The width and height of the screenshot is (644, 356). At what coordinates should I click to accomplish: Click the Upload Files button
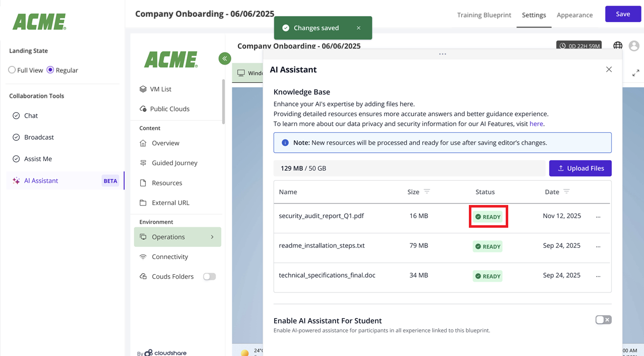pos(580,168)
